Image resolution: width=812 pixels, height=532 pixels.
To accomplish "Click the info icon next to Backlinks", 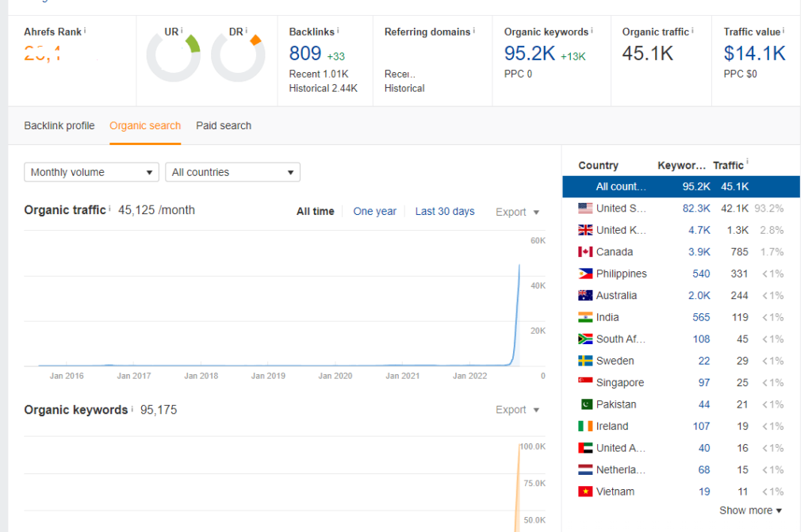I will point(338,30).
